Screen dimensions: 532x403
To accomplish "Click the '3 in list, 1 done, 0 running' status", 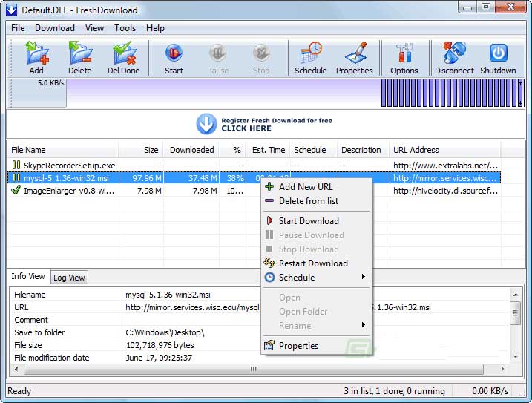I will (x=394, y=391).
